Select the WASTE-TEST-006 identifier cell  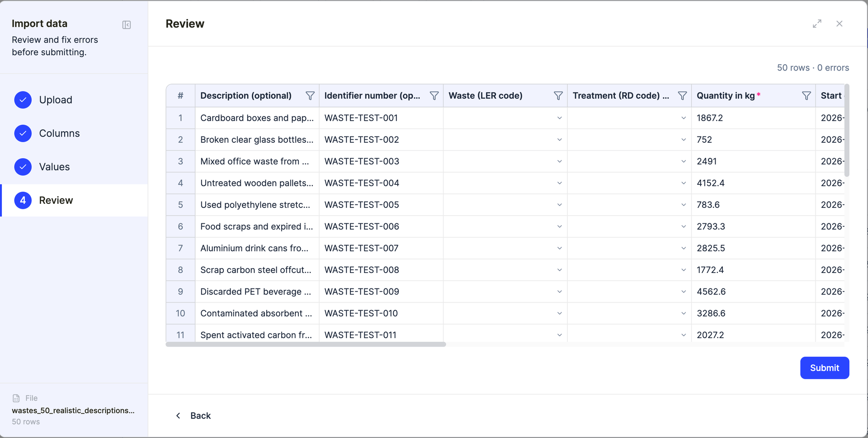[381, 226]
